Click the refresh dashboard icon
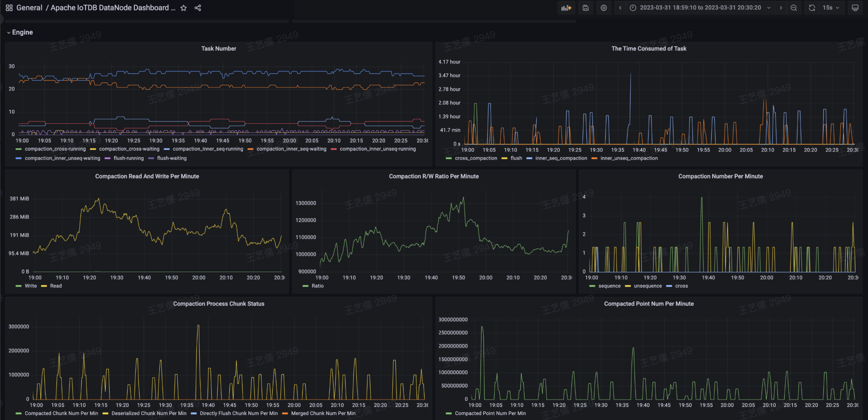 coord(812,8)
